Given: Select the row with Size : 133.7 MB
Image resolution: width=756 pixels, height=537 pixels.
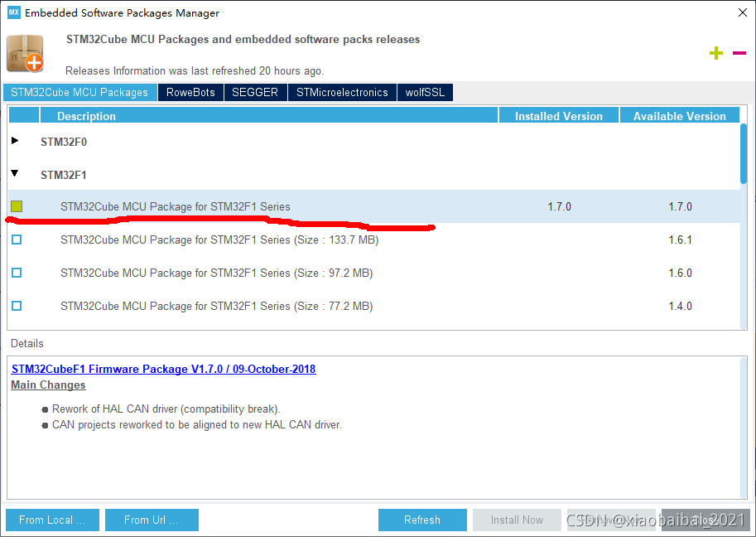Looking at the screenshot, I should click(373, 239).
